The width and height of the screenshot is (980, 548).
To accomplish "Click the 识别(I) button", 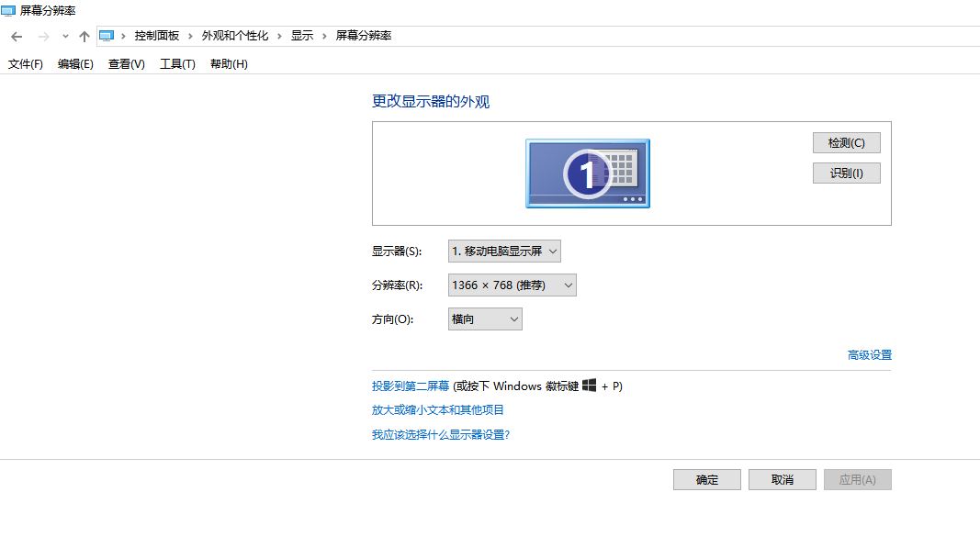I will pyautogui.click(x=846, y=173).
